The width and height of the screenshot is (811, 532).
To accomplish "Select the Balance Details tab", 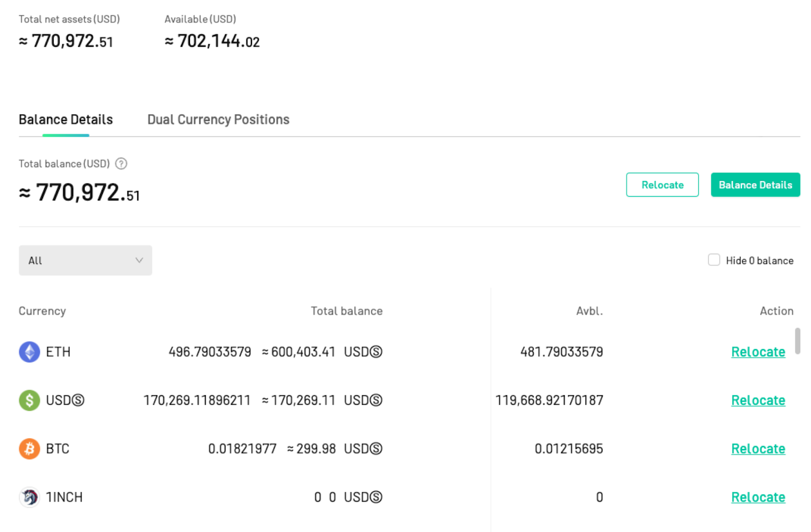I will pos(66,120).
